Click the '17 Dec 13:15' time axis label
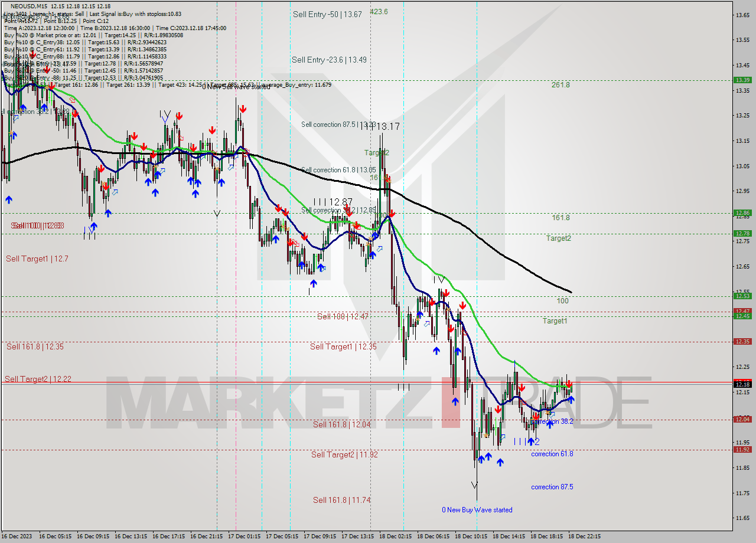This screenshot has width=756, height=543. pyautogui.click(x=357, y=537)
